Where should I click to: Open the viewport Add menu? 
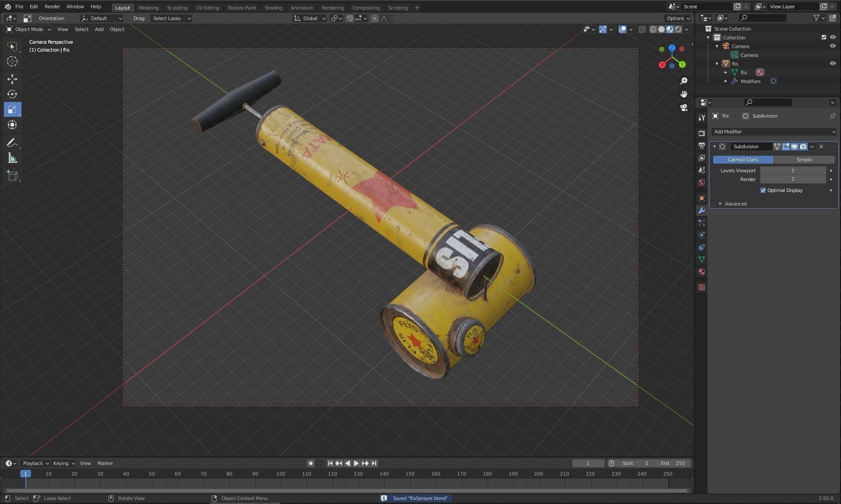pyautogui.click(x=99, y=29)
